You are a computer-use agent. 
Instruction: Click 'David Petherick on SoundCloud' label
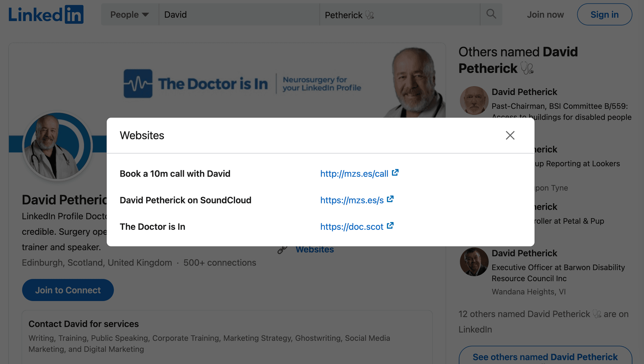point(185,200)
